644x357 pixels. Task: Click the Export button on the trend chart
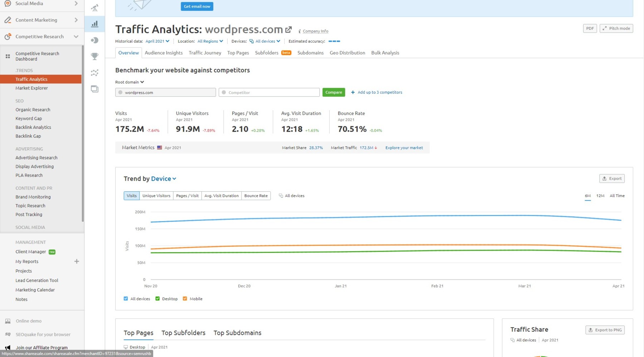click(x=612, y=178)
